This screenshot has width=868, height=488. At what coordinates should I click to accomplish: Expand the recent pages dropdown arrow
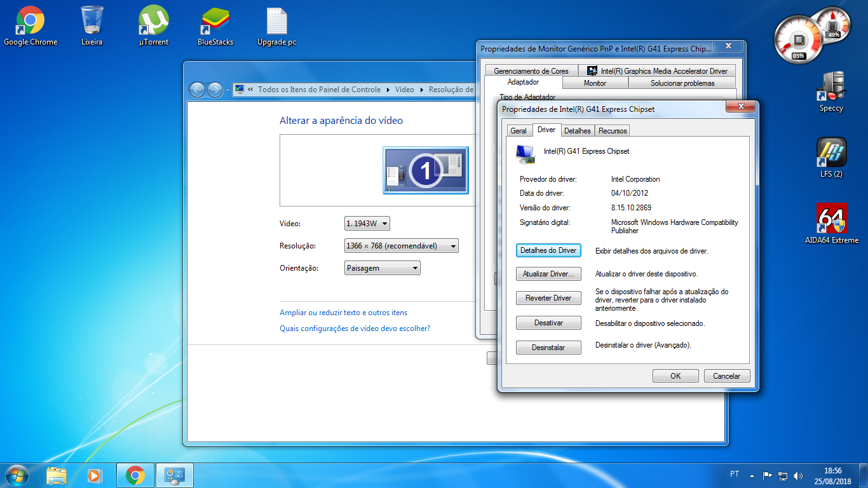point(228,90)
